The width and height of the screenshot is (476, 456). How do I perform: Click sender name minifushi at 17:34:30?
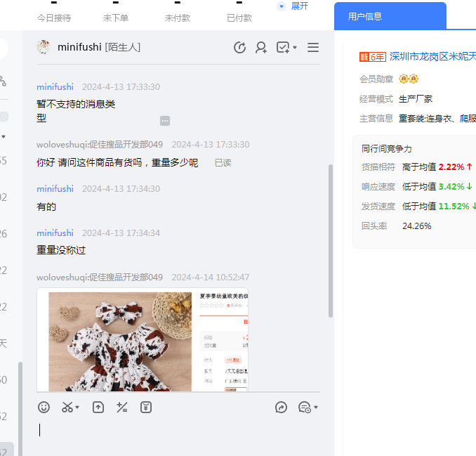[55, 189]
